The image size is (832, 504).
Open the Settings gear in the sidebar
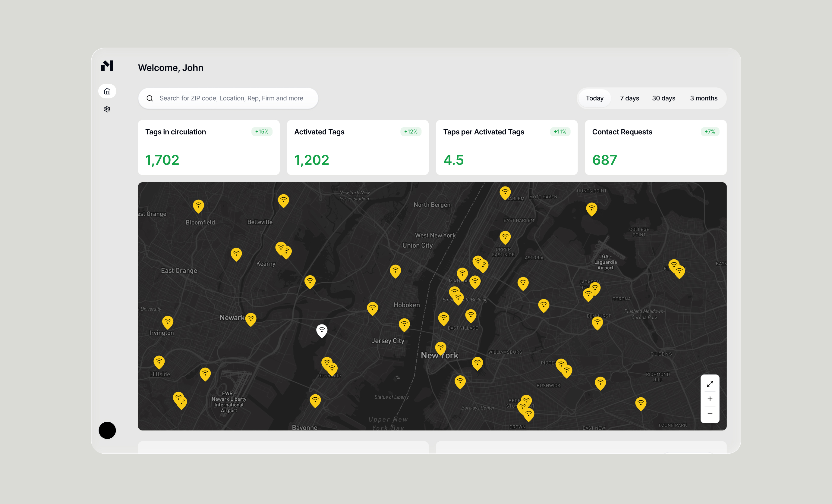pyautogui.click(x=107, y=109)
